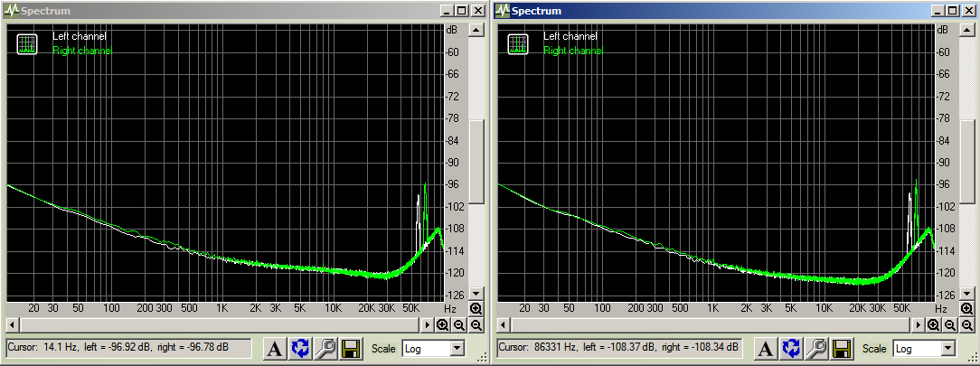The width and height of the screenshot is (980, 366).
Task: Click "Right channel" legend text in left window
Action: [x=82, y=51]
